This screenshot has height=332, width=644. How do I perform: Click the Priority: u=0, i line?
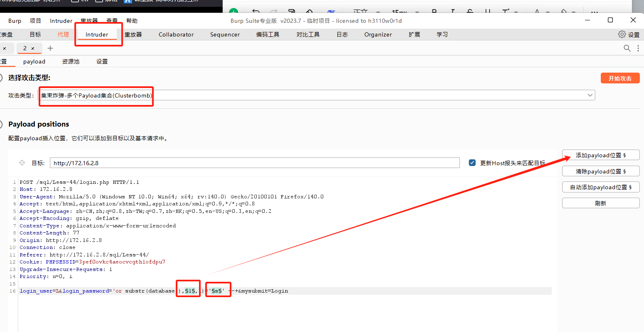coord(46,276)
